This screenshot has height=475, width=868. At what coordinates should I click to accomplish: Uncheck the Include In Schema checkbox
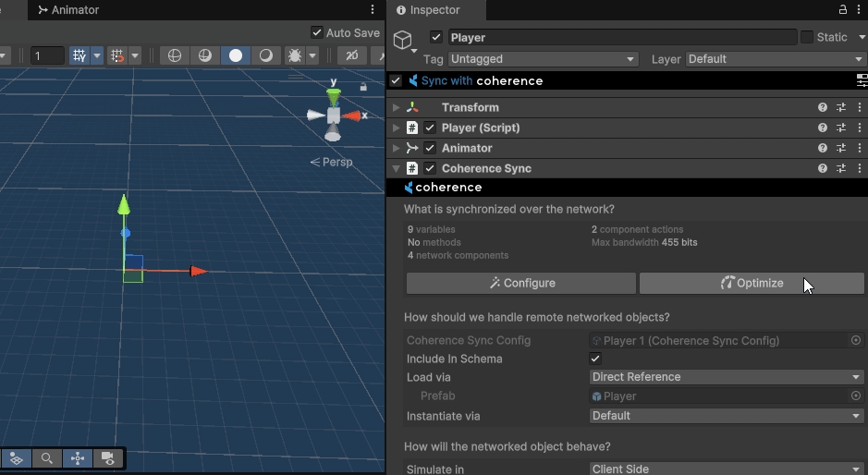tap(595, 359)
